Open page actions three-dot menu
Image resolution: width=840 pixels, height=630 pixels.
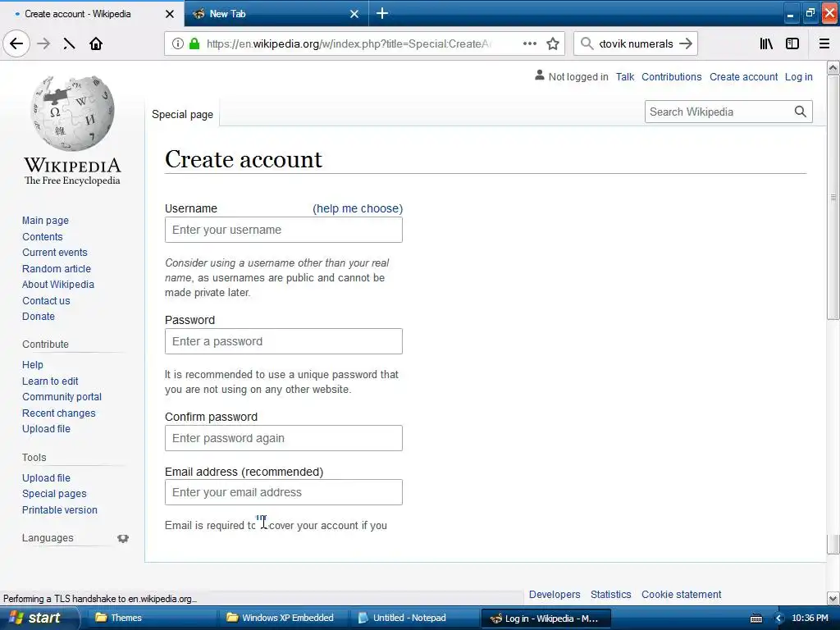pos(529,43)
